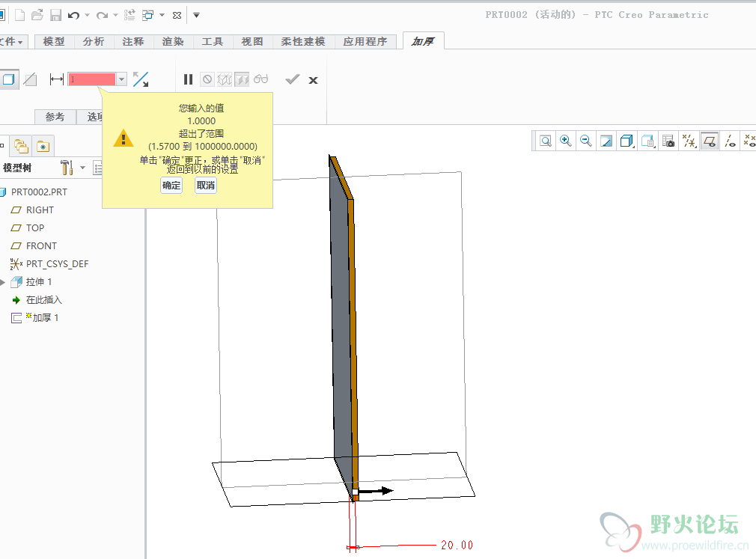756x559 pixels.
Task: Click 取消 in the warning popup
Action: tap(206, 186)
